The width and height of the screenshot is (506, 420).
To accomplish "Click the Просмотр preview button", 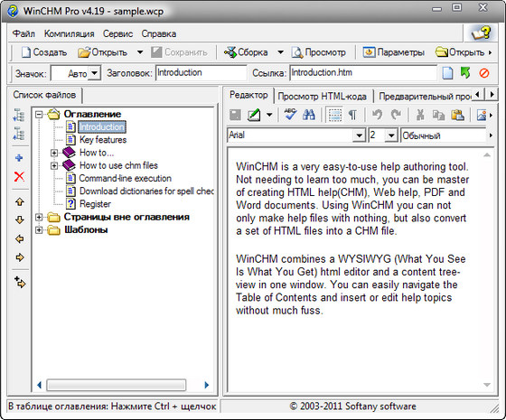I will coord(318,52).
